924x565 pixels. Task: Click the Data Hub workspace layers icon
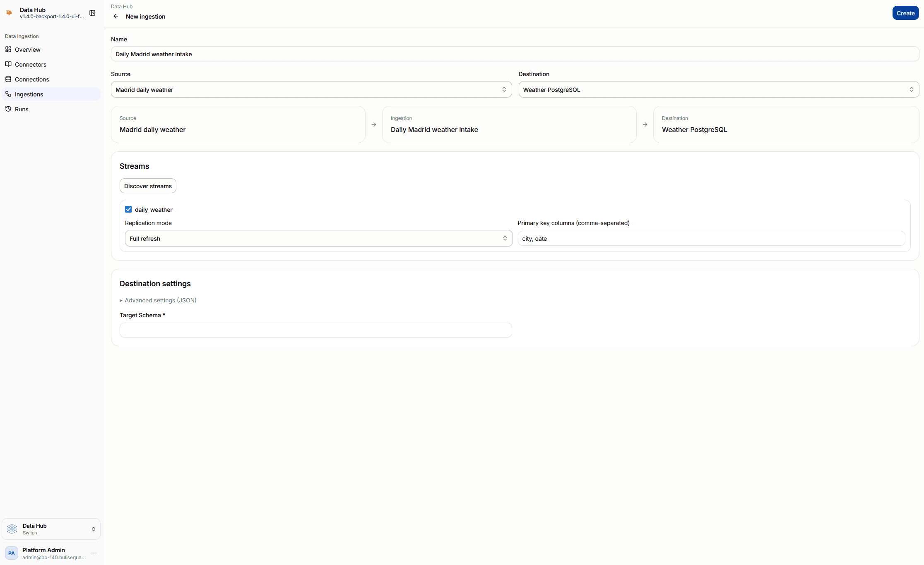[x=12, y=529]
